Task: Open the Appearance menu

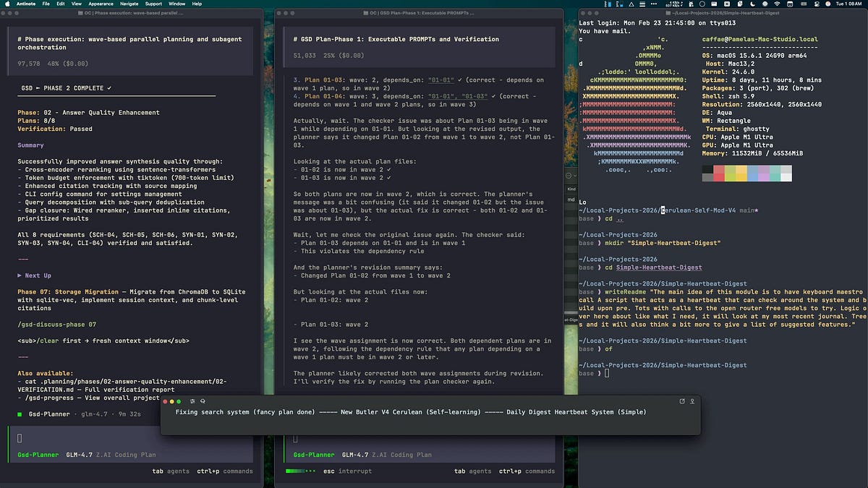Action: point(101,4)
